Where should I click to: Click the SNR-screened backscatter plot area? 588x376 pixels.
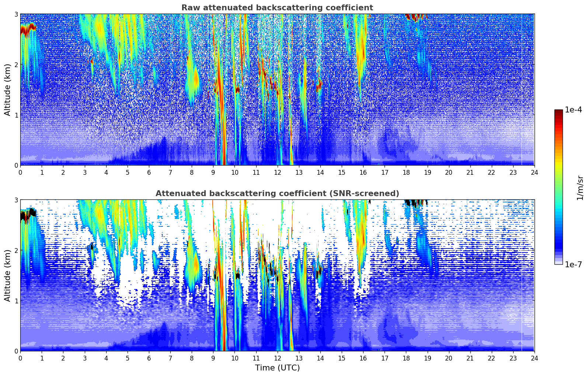pos(277,275)
